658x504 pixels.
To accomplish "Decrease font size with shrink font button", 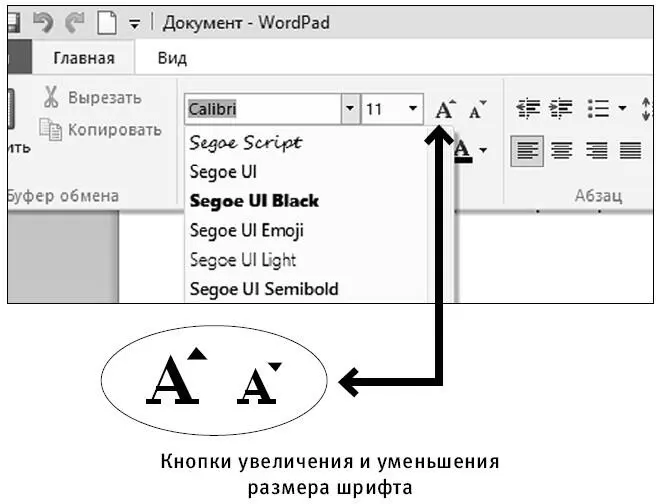I will [x=478, y=109].
